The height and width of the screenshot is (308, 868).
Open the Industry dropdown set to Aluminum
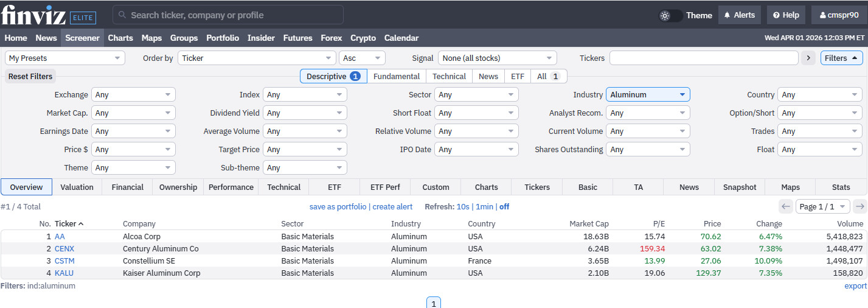(647, 95)
